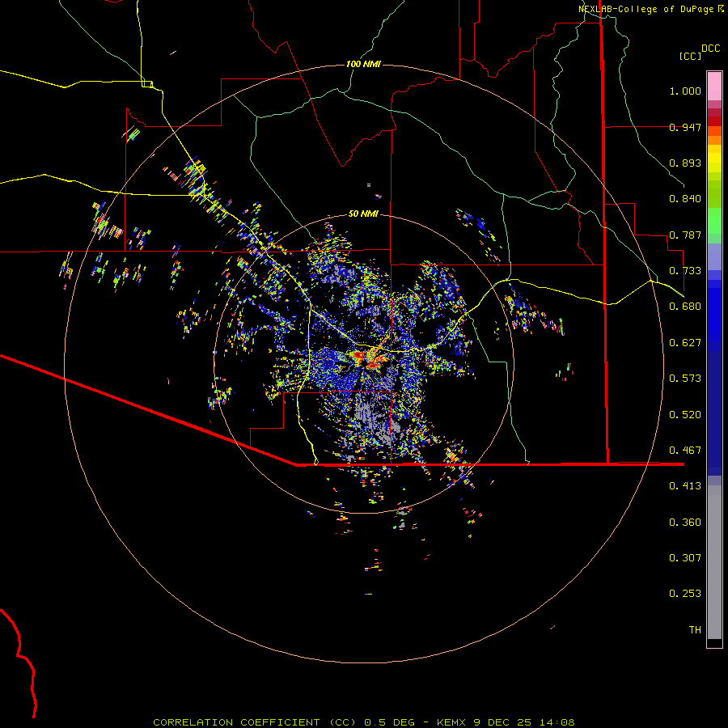
Task: Select the 0.360 legend value
Action: (x=685, y=523)
